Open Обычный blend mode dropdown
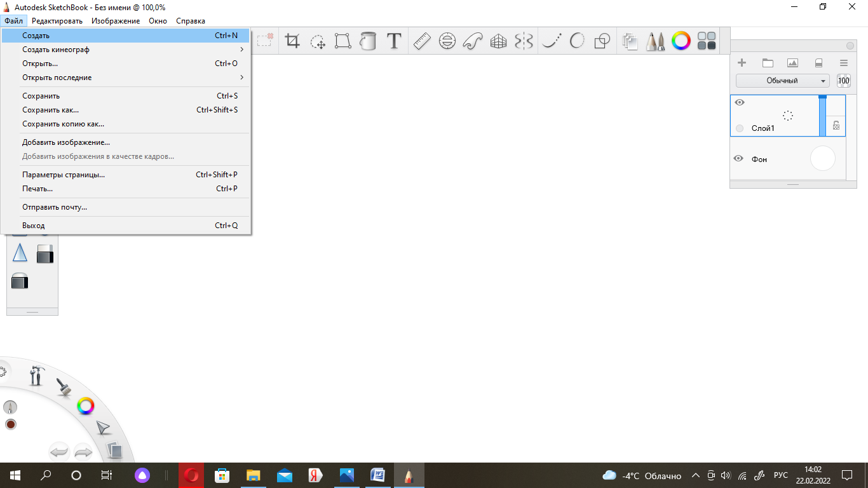868x488 pixels. (782, 81)
